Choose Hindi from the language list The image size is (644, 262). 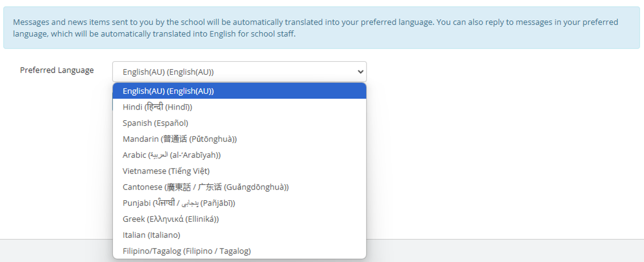pos(239,107)
